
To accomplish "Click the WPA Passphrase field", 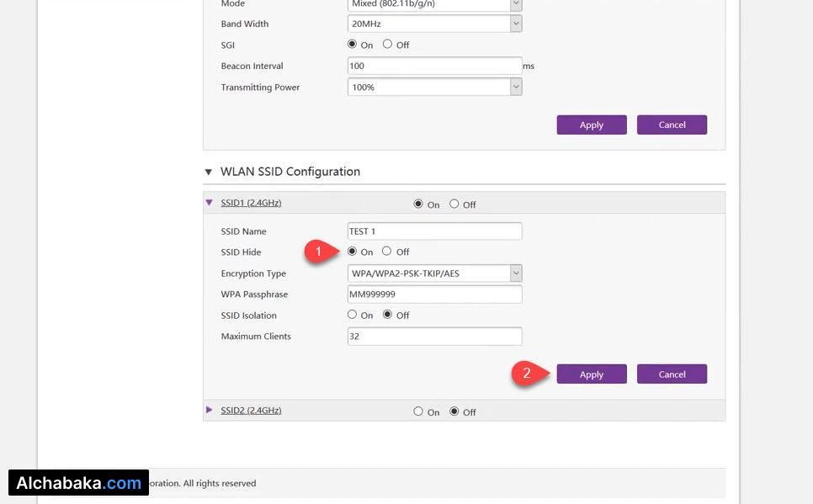I will pyautogui.click(x=434, y=294).
